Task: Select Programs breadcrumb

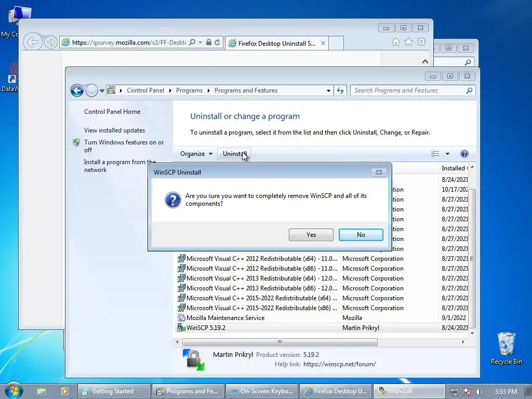Action: [x=189, y=90]
